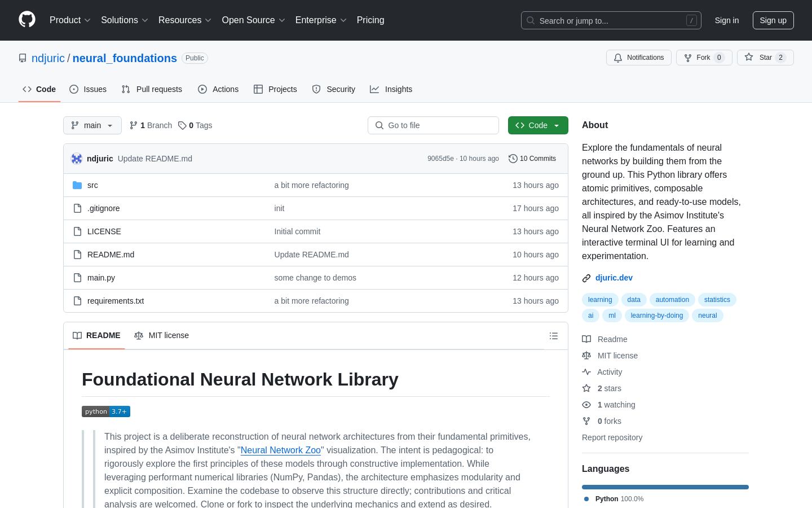Select the statistics topic tag

(717, 300)
